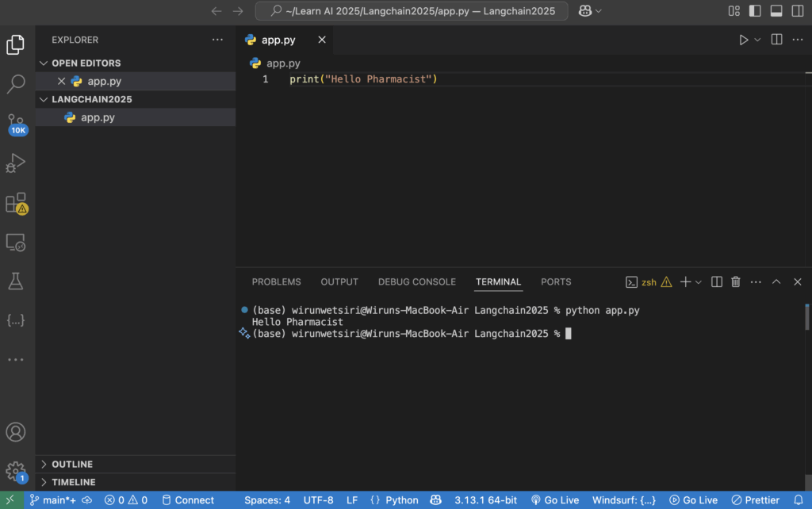Switch to the DEBUG CONSOLE tab

[416, 281]
